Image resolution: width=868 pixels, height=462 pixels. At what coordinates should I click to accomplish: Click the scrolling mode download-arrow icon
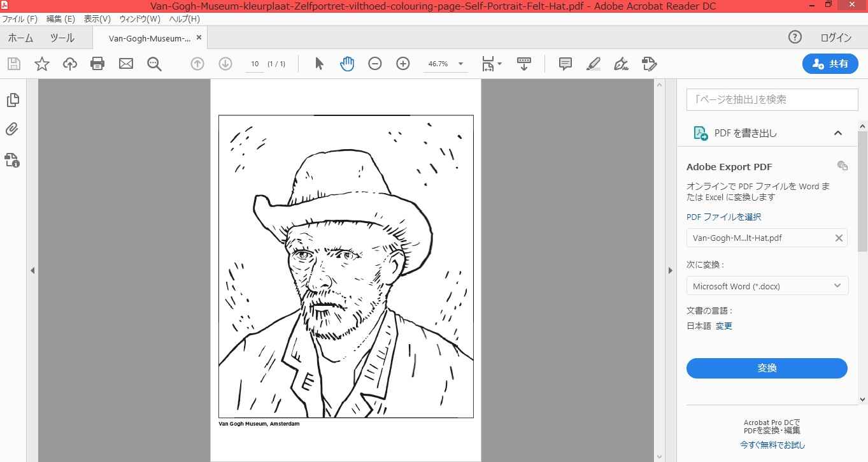pyautogui.click(x=524, y=64)
